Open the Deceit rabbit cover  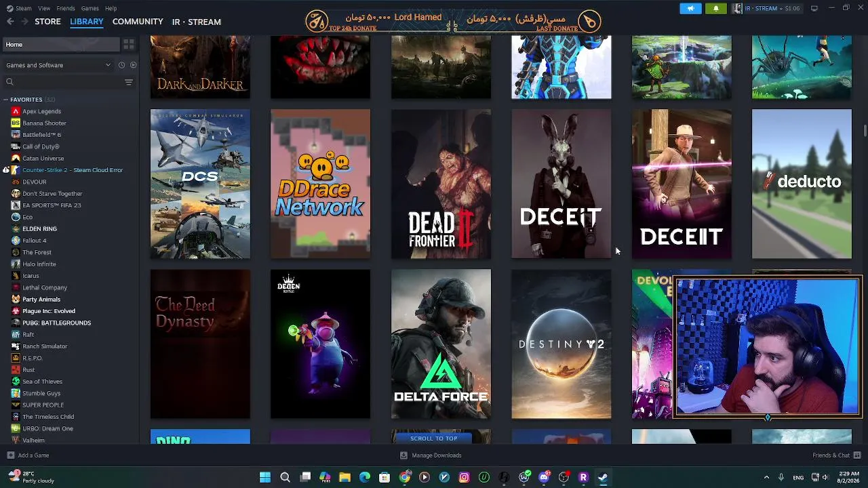click(x=561, y=184)
